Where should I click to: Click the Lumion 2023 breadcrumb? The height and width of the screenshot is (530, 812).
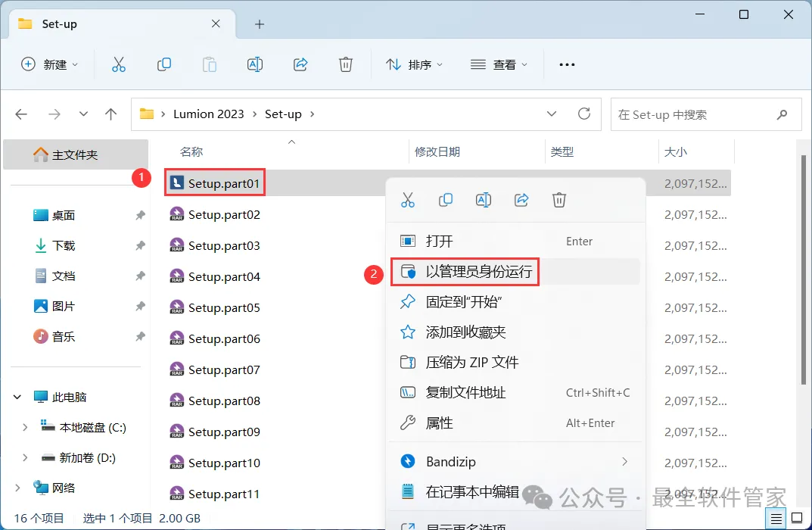point(208,114)
